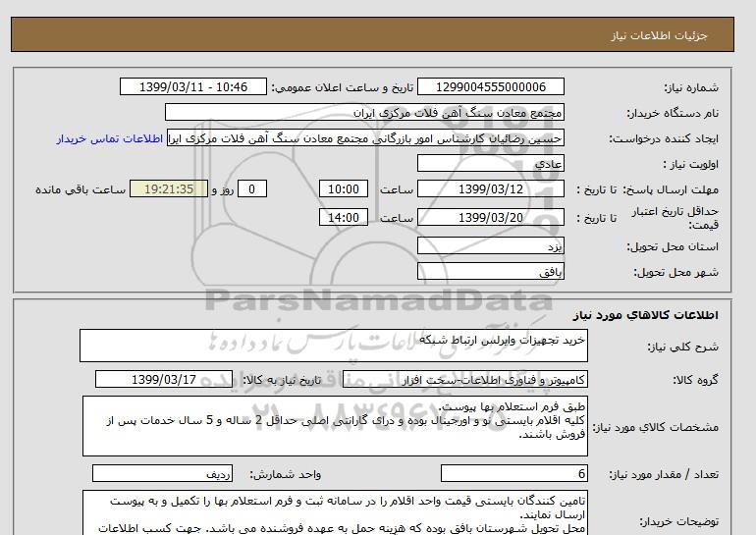Click the label (اولویت نیاز)

(x=691, y=164)
